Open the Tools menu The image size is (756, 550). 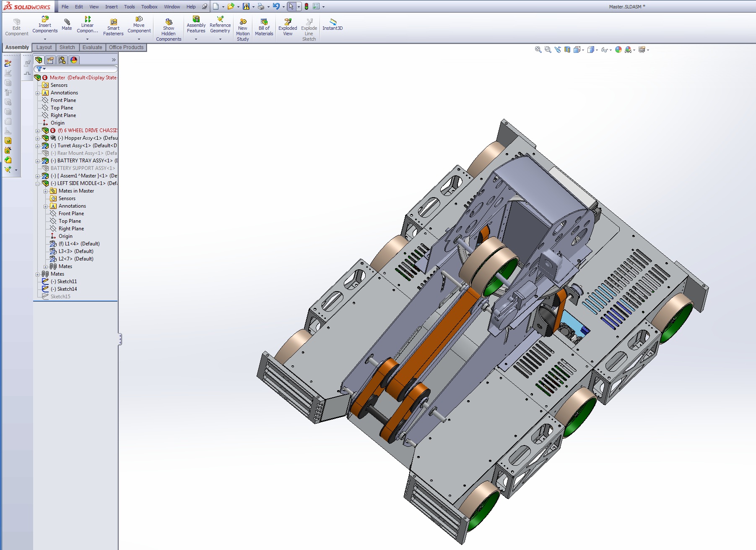point(129,6)
